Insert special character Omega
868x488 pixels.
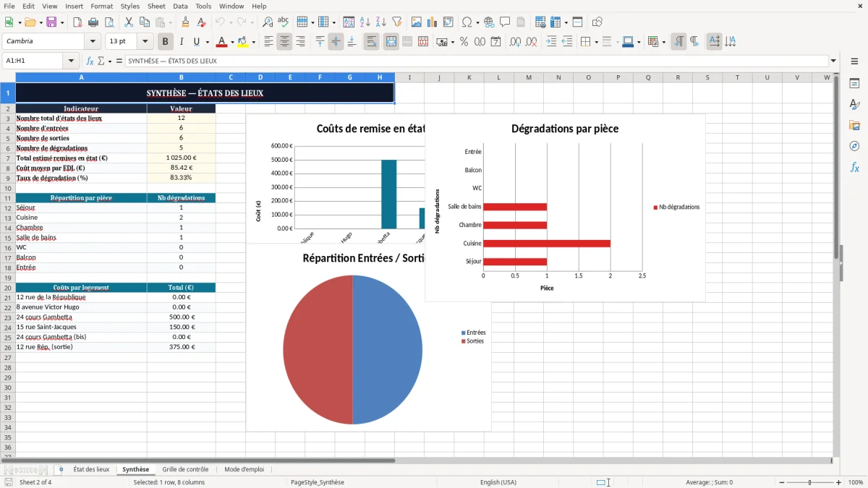pyautogui.click(x=467, y=22)
